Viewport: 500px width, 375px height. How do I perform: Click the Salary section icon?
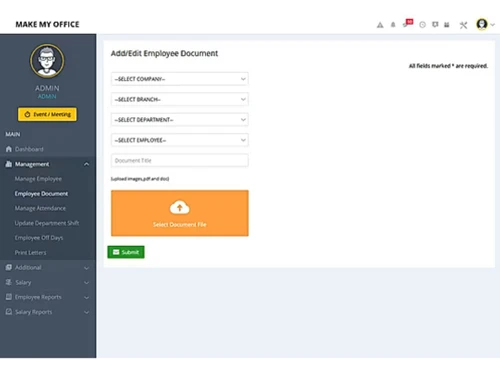9,282
